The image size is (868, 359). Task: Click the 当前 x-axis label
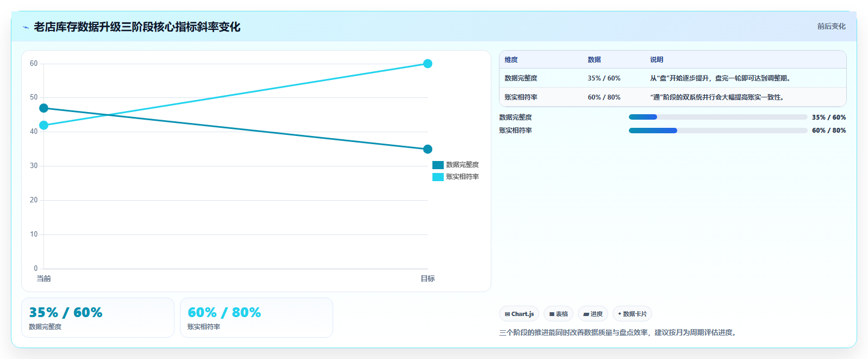(x=43, y=278)
